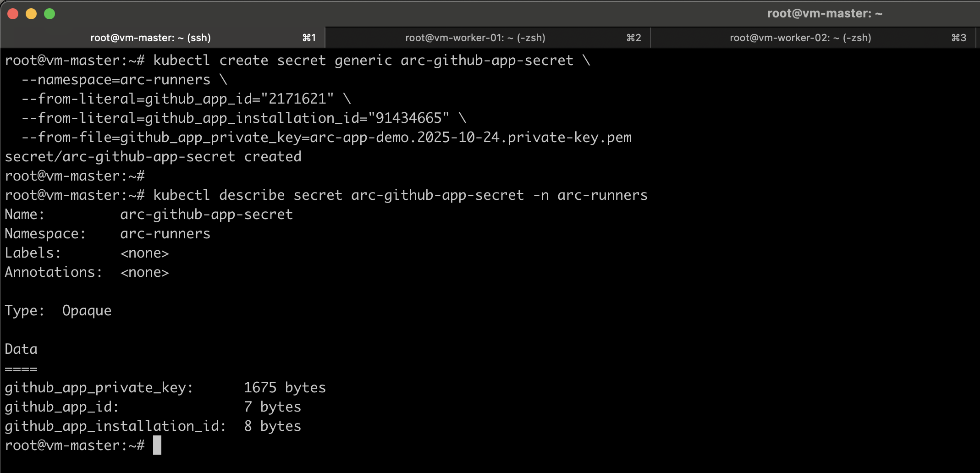980x473 pixels.
Task: Click the arc-app-demo private key filename
Action: click(472, 137)
